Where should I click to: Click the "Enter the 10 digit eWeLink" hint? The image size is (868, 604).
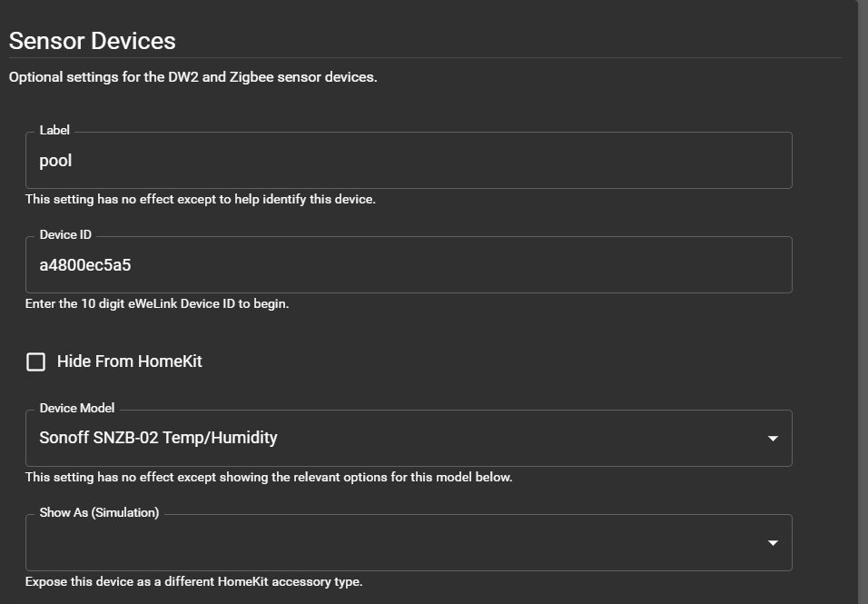[156, 303]
